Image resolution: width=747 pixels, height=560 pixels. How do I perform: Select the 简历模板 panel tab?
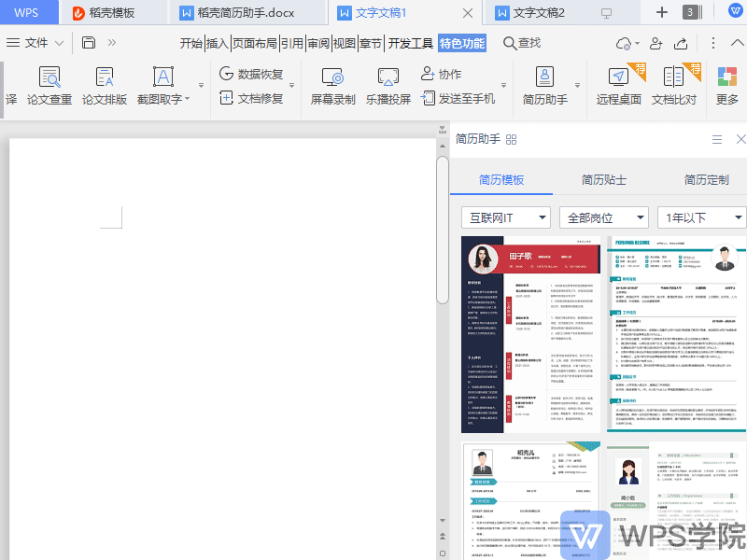click(501, 179)
